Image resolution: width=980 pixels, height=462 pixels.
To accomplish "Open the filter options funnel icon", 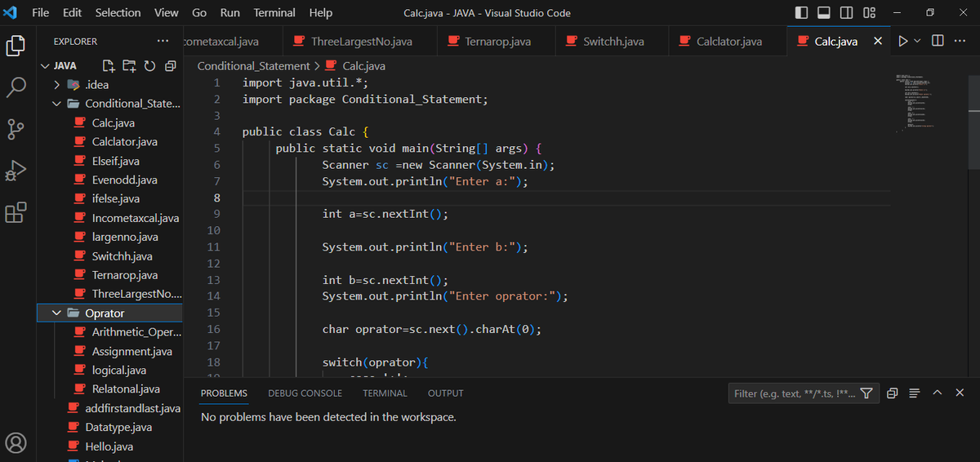I will tap(867, 393).
